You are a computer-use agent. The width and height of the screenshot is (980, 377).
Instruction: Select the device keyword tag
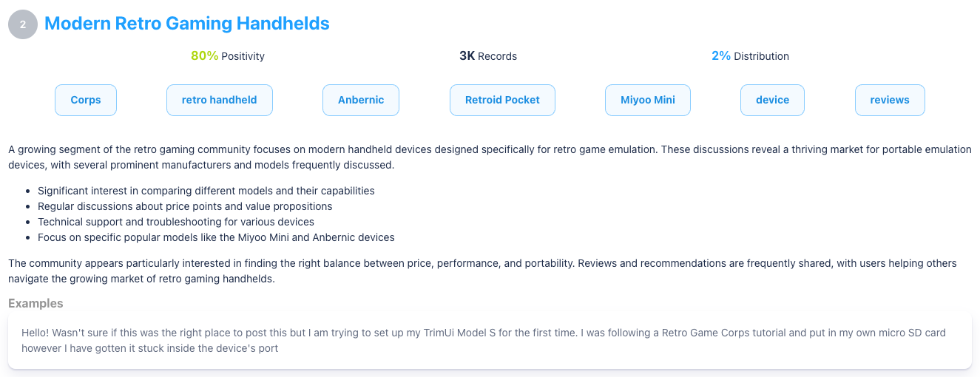tap(772, 100)
